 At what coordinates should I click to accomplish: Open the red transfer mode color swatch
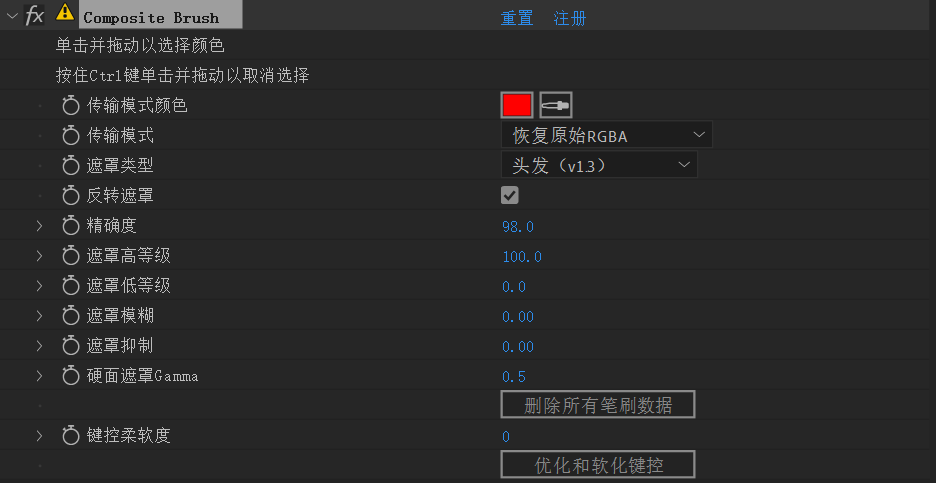point(517,105)
